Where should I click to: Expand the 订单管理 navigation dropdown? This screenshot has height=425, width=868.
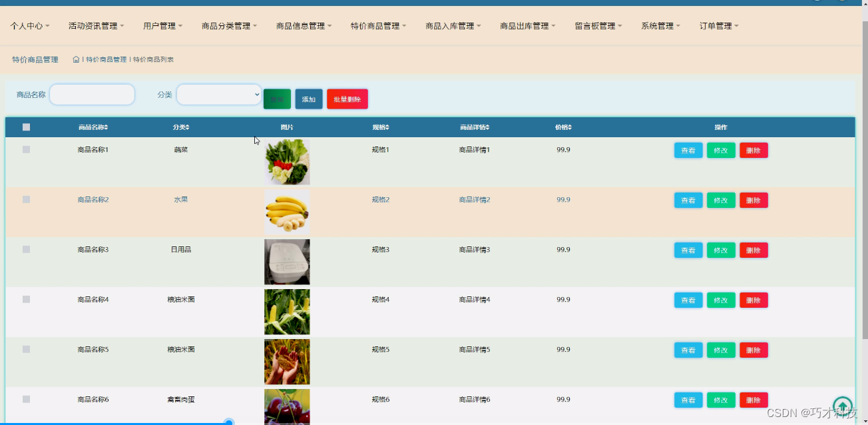pos(718,25)
